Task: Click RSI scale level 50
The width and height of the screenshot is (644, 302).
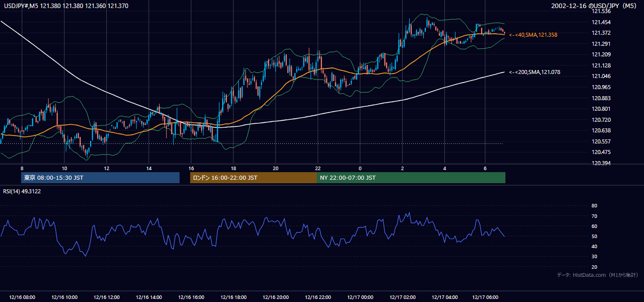Action: [x=594, y=236]
